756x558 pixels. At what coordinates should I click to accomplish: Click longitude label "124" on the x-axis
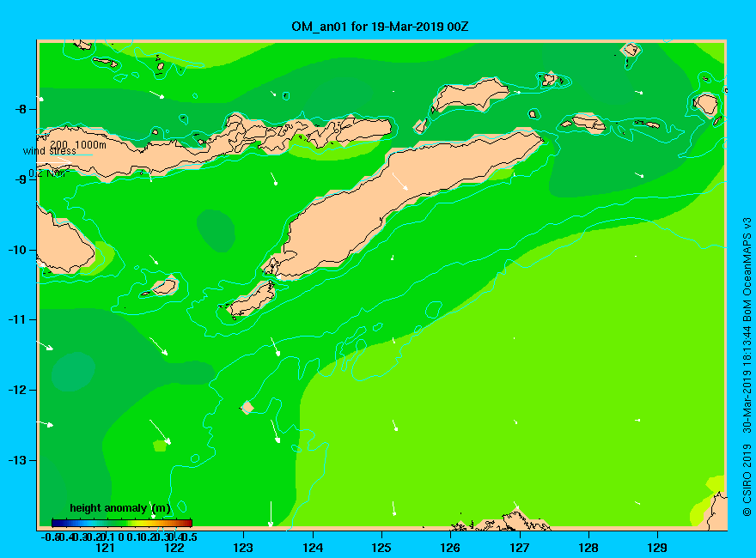(313, 548)
